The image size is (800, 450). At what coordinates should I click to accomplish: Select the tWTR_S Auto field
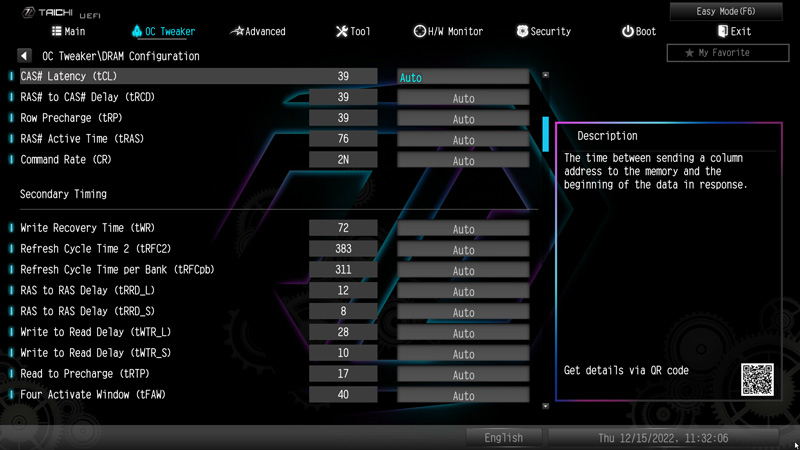pos(463,354)
